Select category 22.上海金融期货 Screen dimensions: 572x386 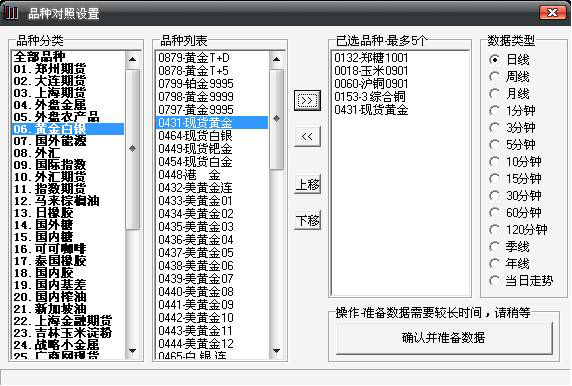coord(68,321)
